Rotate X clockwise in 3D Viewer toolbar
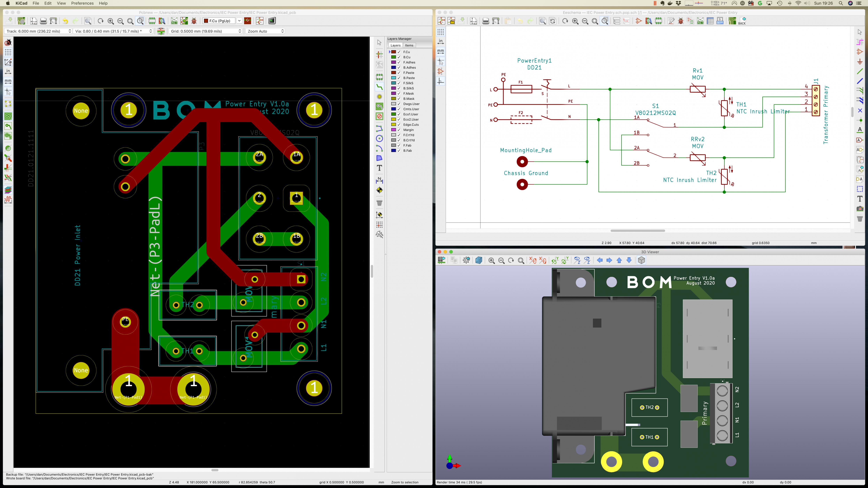The image size is (868, 488). 533,260
